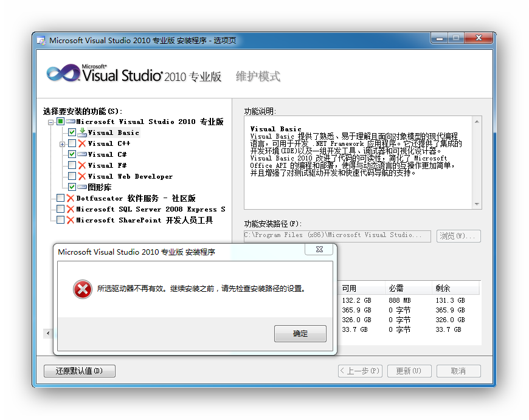Image resolution: width=529 pixels, height=420 pixels.
Task: Click the 上一步(P) button
Action: pyautogui.click(x=360, y=371)
